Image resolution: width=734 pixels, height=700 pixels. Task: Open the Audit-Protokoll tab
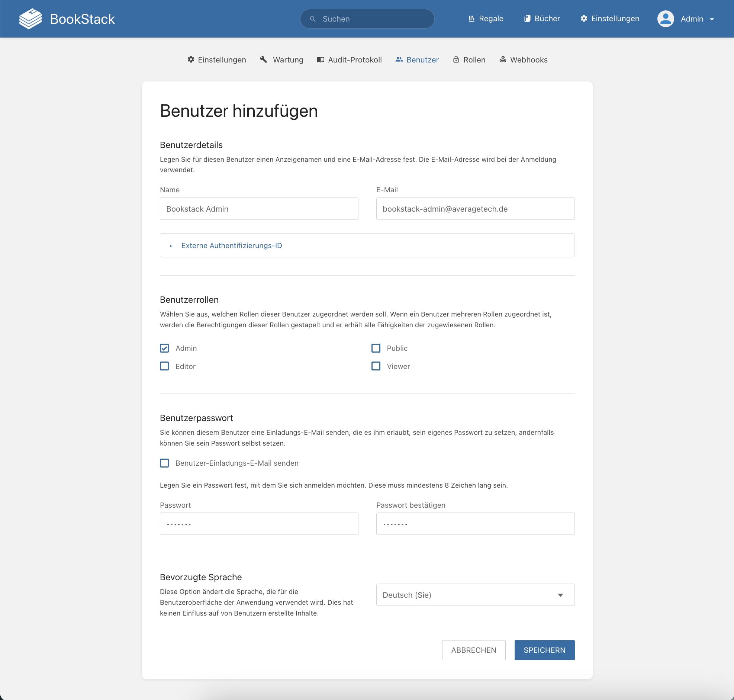pyautogui.click(x=349, y=60)
